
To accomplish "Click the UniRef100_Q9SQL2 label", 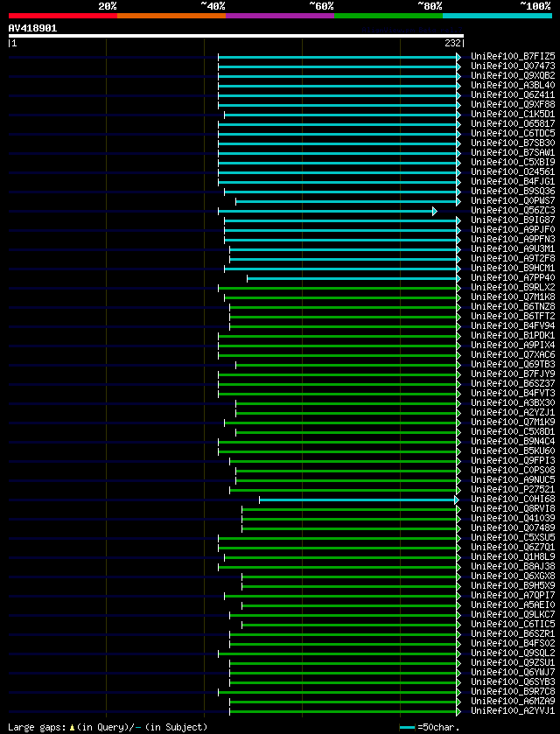I will click(513, 653).
